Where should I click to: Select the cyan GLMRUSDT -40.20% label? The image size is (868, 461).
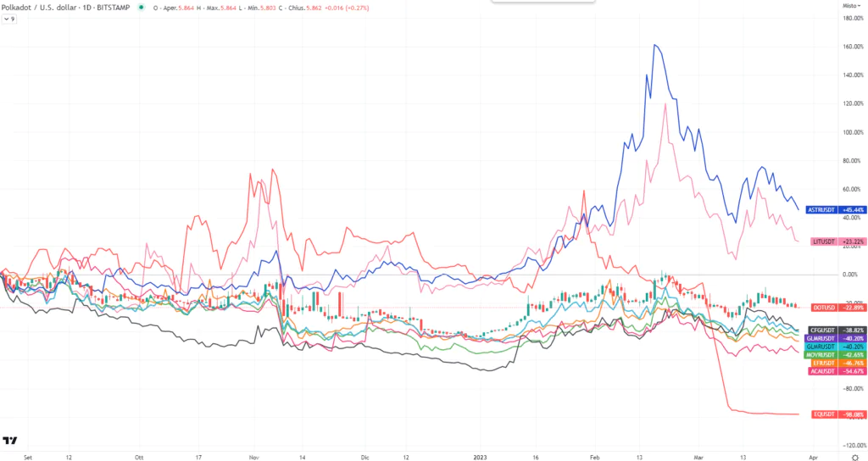[x=835, y=347]
